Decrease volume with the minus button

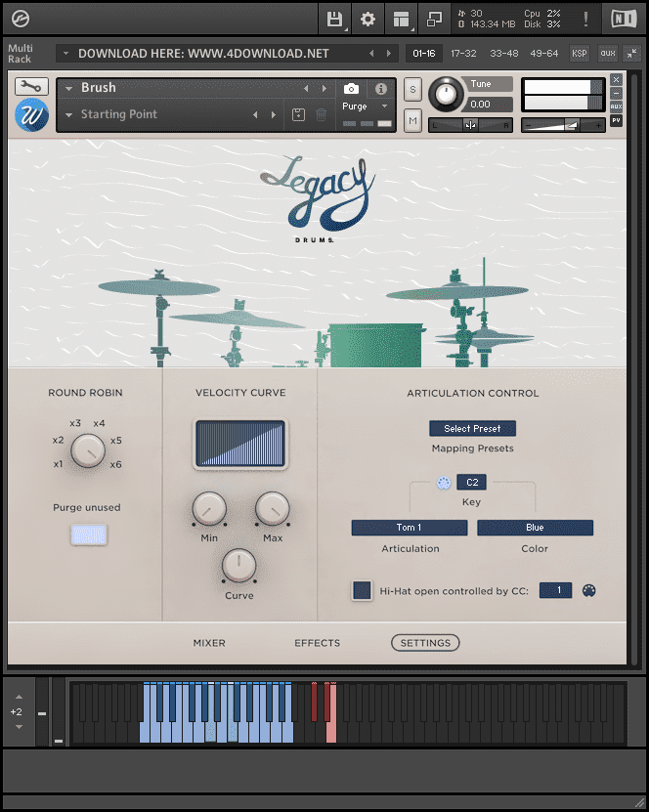click(529, 125)
